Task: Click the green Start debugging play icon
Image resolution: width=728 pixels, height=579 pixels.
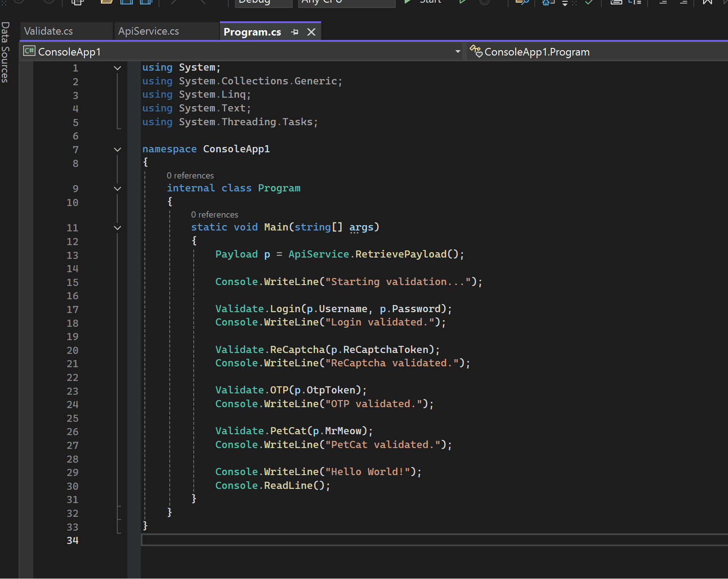Action: click(x=407, y=2)
